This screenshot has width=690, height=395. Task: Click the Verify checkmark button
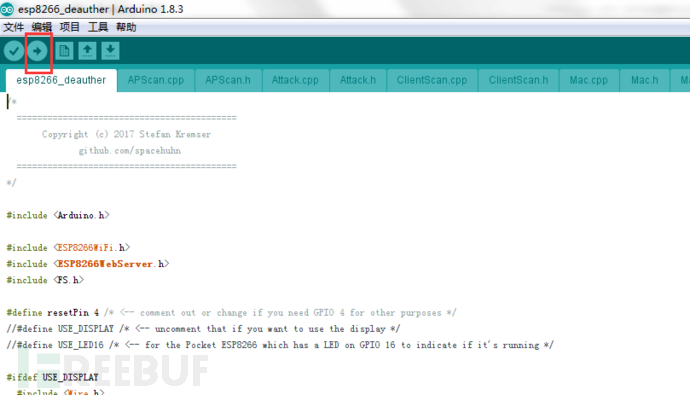pyautogui.click(x=14, y=51)
